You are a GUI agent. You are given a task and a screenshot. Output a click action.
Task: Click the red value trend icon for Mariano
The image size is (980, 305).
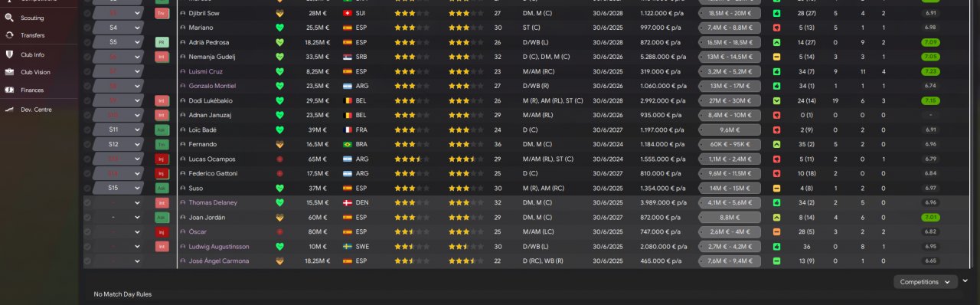[x=777, y=28]
